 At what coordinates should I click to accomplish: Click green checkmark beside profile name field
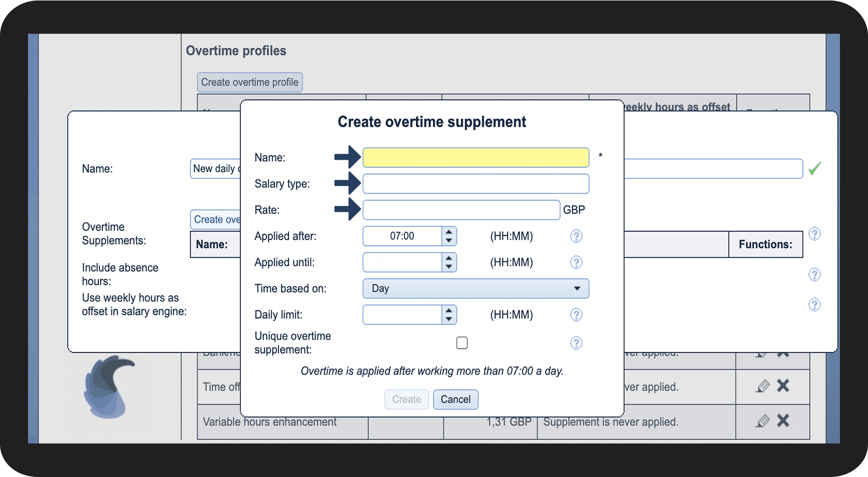click(x=814, y=168)
